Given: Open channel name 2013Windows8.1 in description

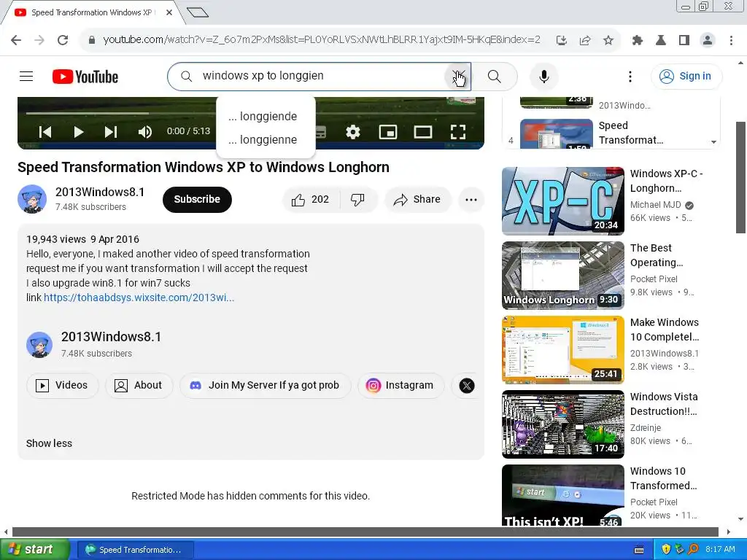Looking at the screenshot, I should click(x=111, y=337).
